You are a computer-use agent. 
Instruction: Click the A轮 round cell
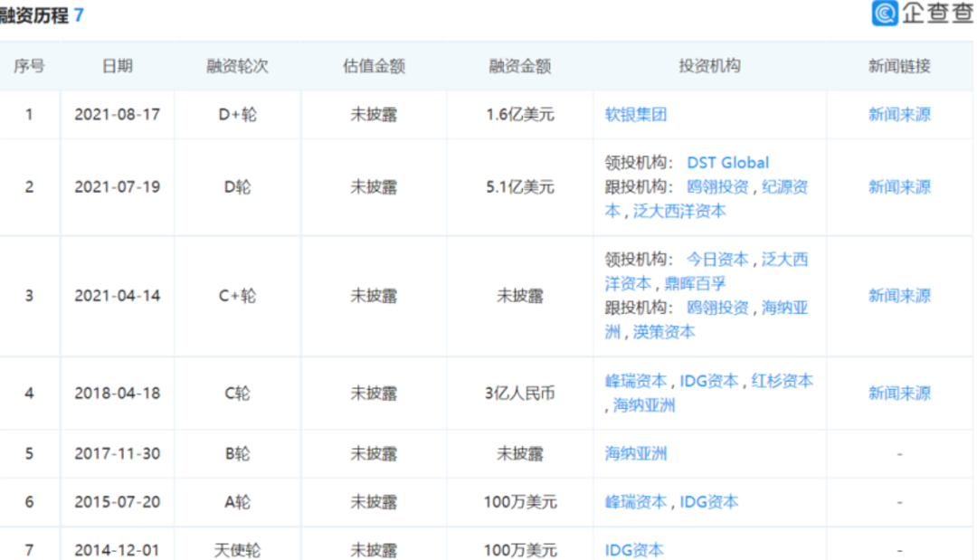(x=237, y=502)
